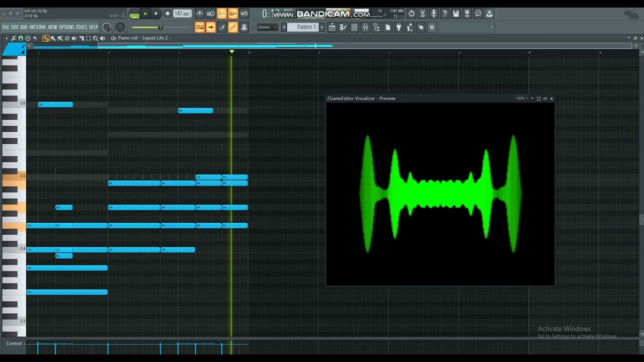The image size is (644, 362).
Task: Toggle wait for input before recording
Action: 210,14
